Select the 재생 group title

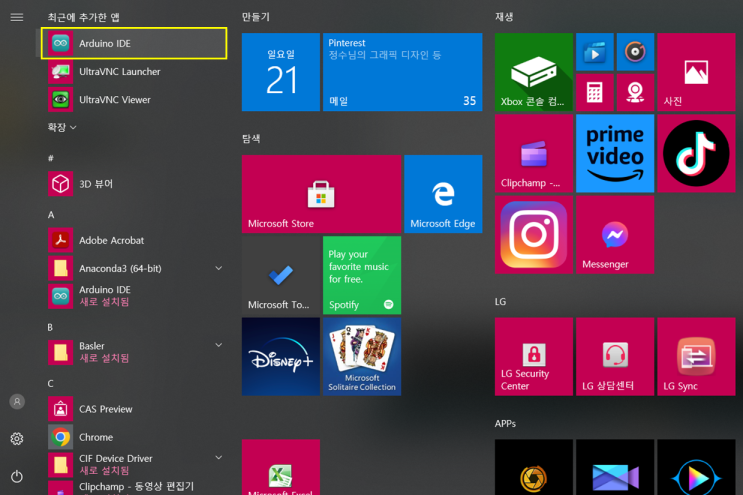pyautogui.click(x=504, y=17)
